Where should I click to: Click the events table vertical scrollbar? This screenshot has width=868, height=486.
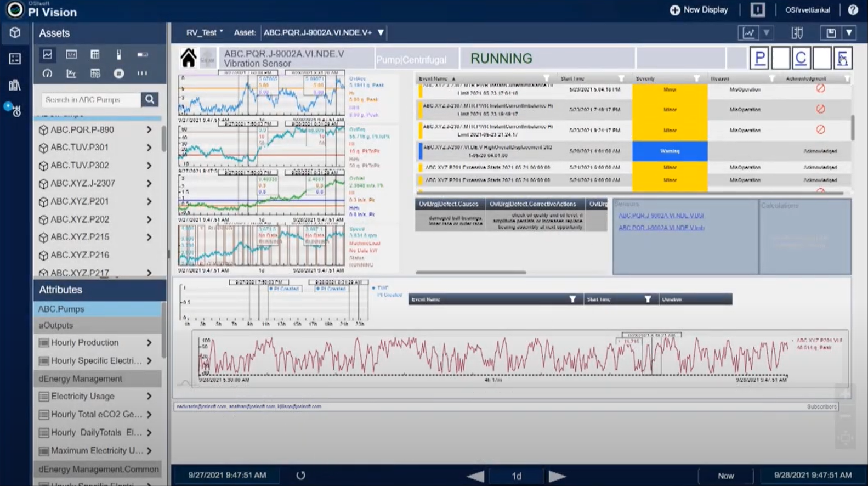853,127
